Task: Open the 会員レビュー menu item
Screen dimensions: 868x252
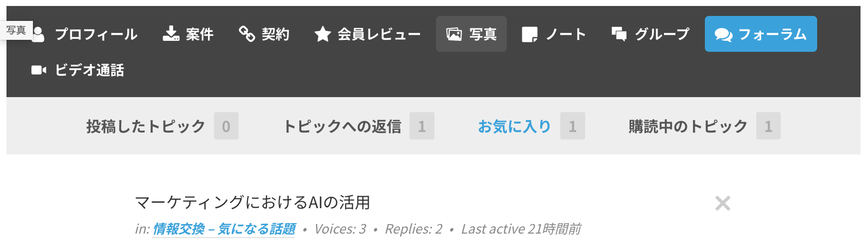Action: [368, 34]
